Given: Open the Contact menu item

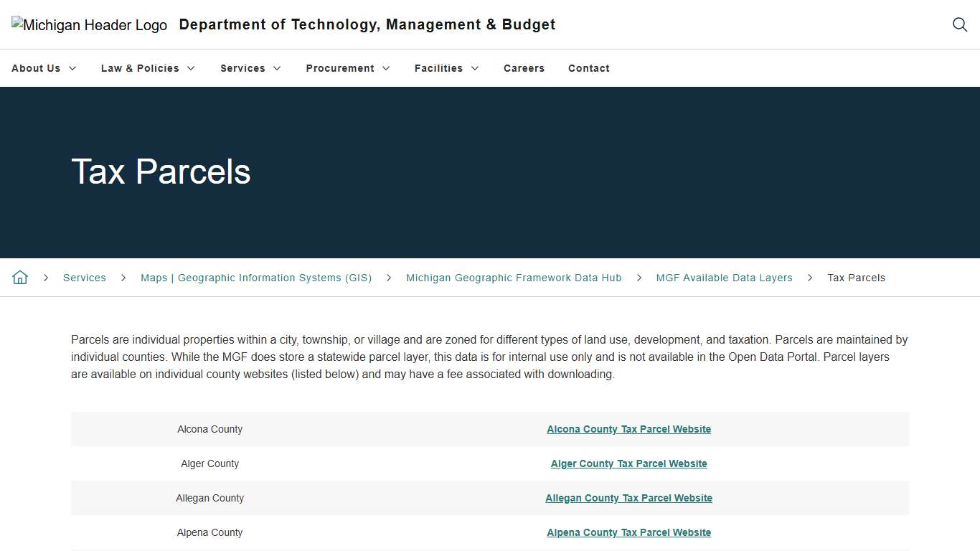Looking at the screenshot, I should click(x=588, y=68).
